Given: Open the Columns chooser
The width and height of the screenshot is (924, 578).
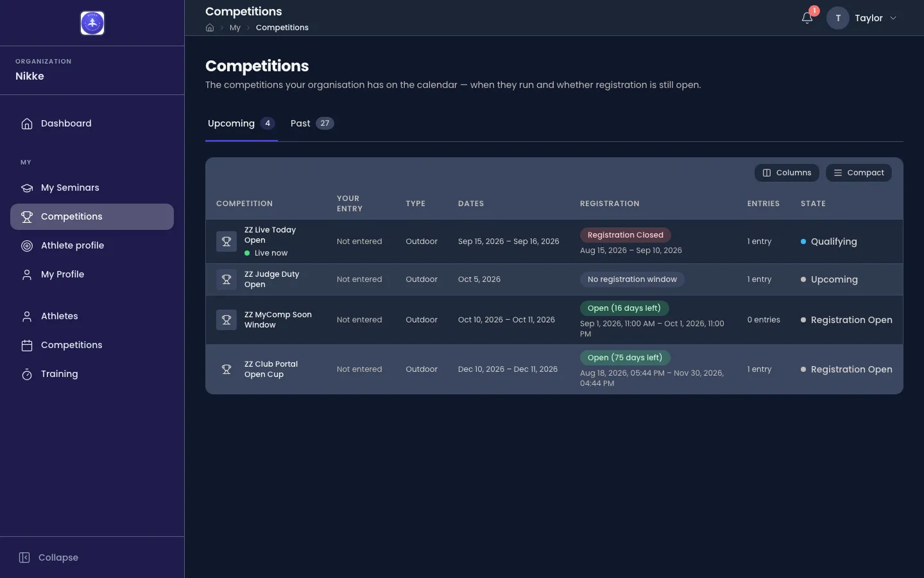Looking at the screenshot, I should pyautogui.click(x=787, y=173).
